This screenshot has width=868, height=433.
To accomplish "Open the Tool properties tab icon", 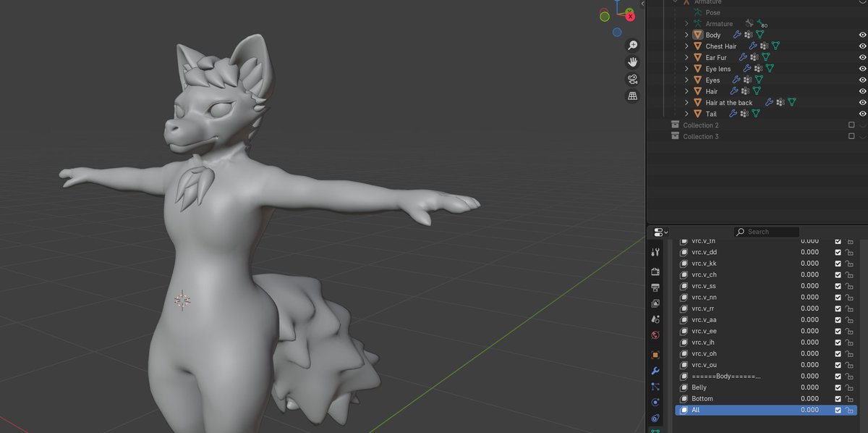I will 655,252.
